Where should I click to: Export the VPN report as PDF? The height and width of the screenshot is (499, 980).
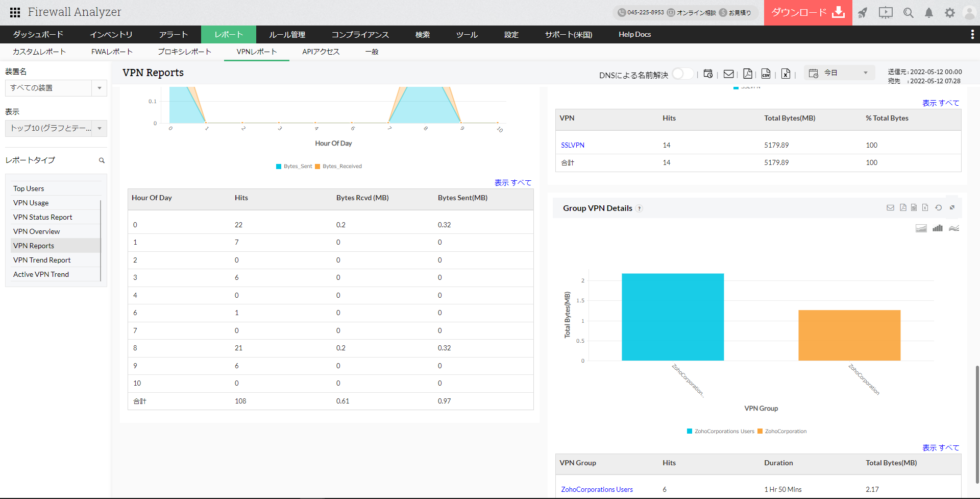point(748,74)
